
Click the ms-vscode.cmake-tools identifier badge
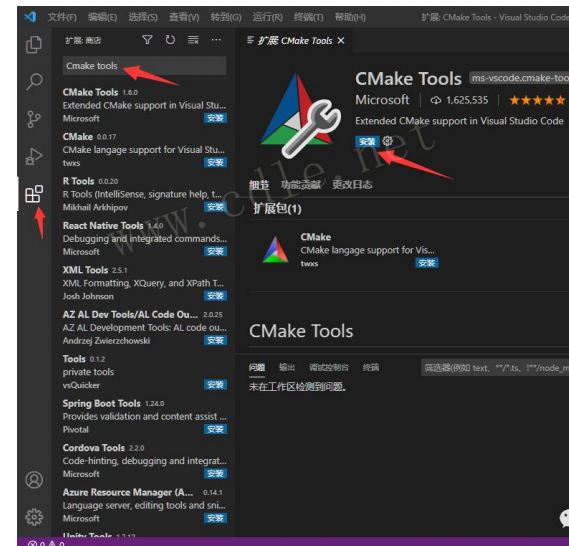pos(519,78)
